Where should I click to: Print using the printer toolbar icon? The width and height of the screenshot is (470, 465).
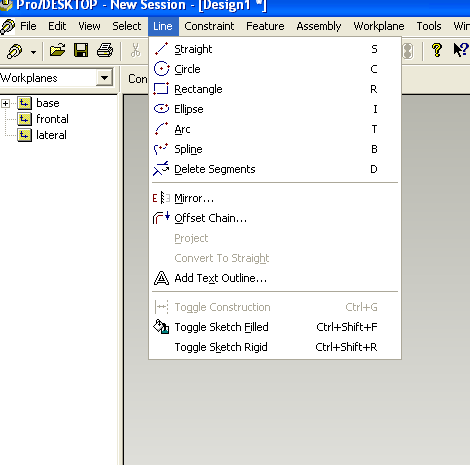(105, 51)
